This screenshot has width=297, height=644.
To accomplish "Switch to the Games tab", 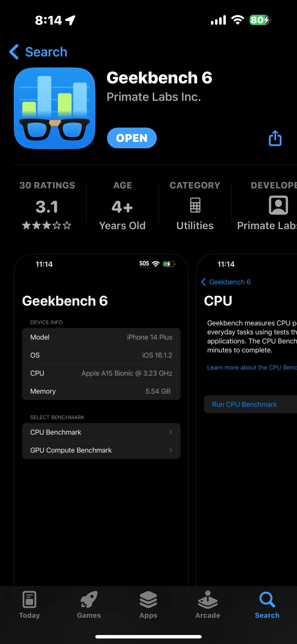I will (x=89, y=604).
